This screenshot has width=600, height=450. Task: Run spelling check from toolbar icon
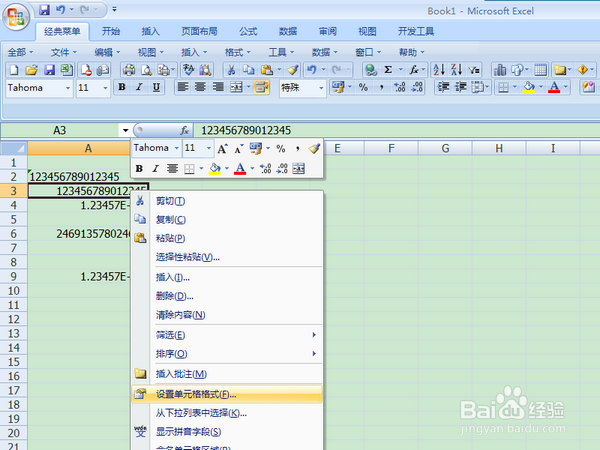click(188, 70)
